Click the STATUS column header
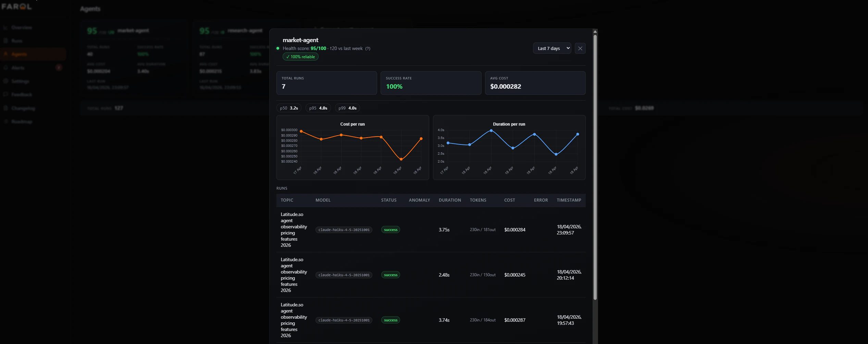This screenshot has width=868, height=344. pyautogui.click(x=389, y=200)
